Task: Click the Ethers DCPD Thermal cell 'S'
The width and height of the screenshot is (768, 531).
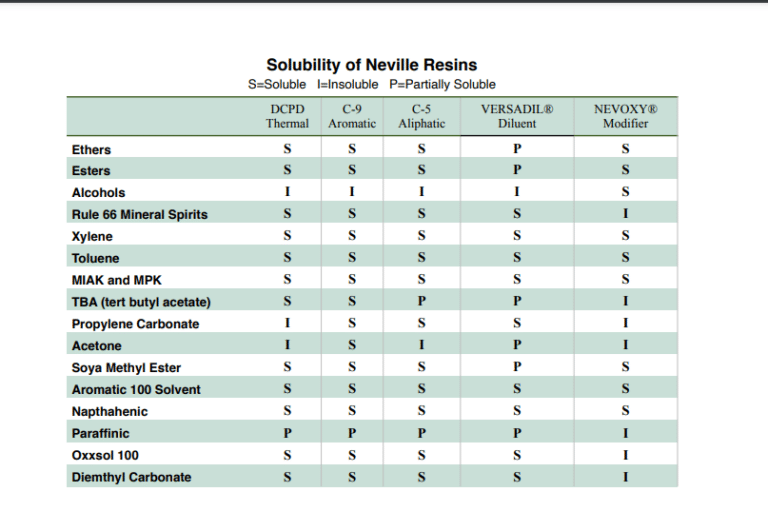Action: pyautogui.click(x=288, y=148)
